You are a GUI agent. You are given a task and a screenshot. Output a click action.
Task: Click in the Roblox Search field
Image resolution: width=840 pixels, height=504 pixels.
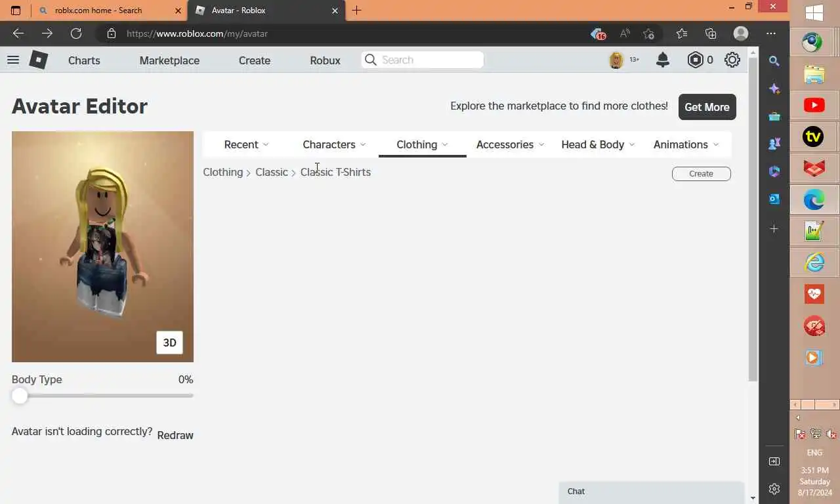(x=423, y=60)
